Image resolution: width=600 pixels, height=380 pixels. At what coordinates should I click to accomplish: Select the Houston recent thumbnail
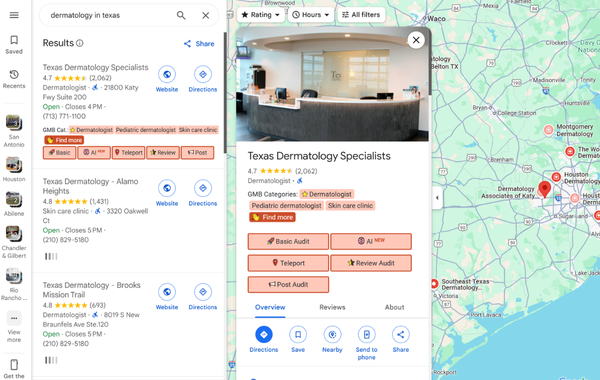(14, 165)
